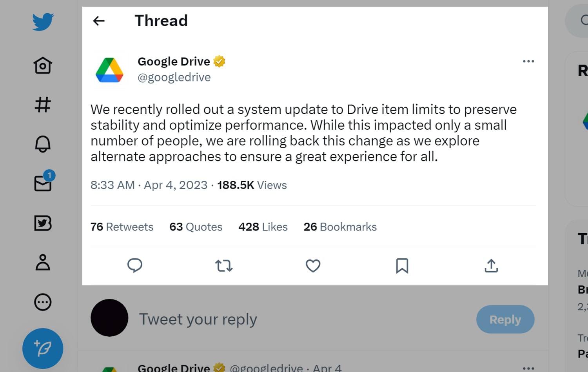Viewport: 588px width, 372px height.
Task: Compose a tweet with the feather button
Action: (x=43, y=348)
